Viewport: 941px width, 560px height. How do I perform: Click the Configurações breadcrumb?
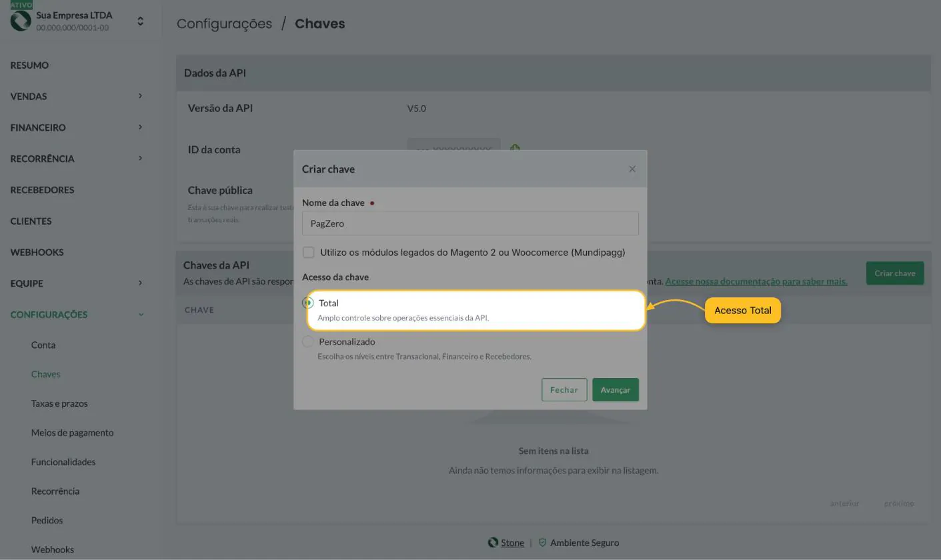(x=224, y=23)
